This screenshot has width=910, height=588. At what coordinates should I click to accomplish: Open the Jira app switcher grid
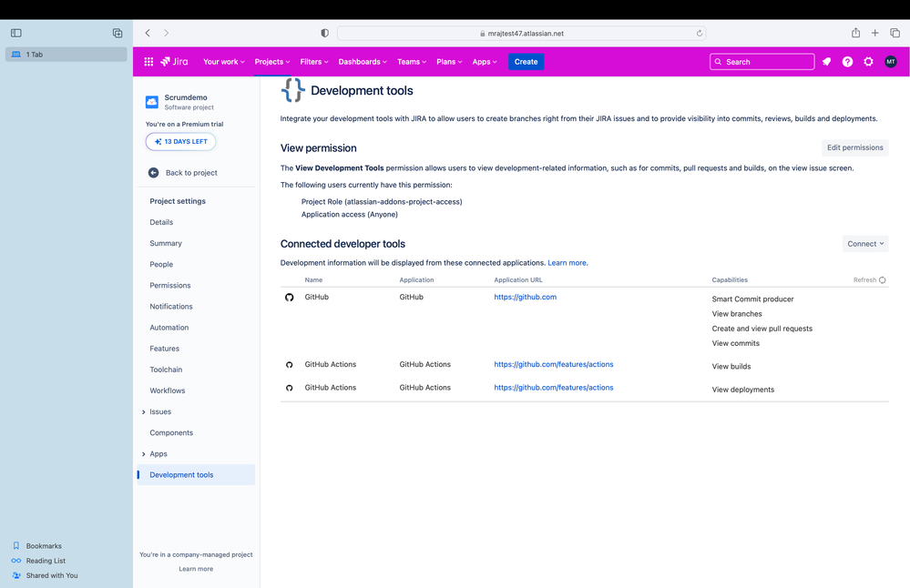148,62
